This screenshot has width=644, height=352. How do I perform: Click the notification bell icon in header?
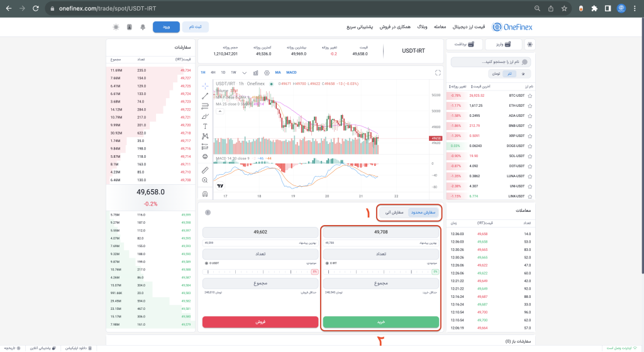[x=143, y=27]
